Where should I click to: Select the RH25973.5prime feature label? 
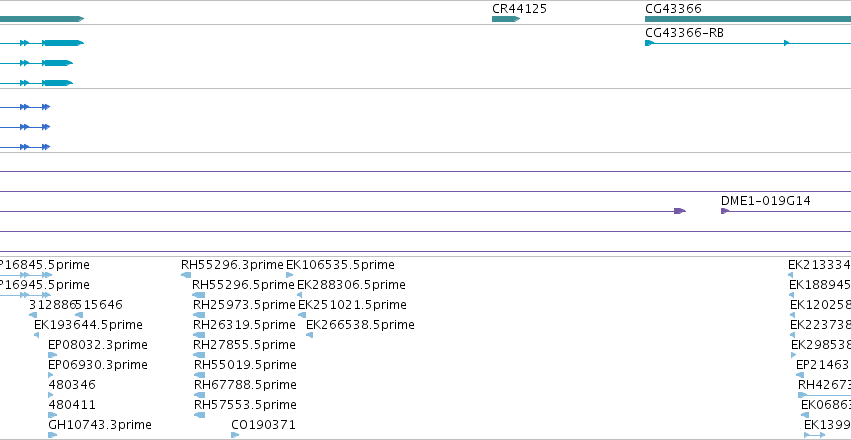(x=244, y=305)
